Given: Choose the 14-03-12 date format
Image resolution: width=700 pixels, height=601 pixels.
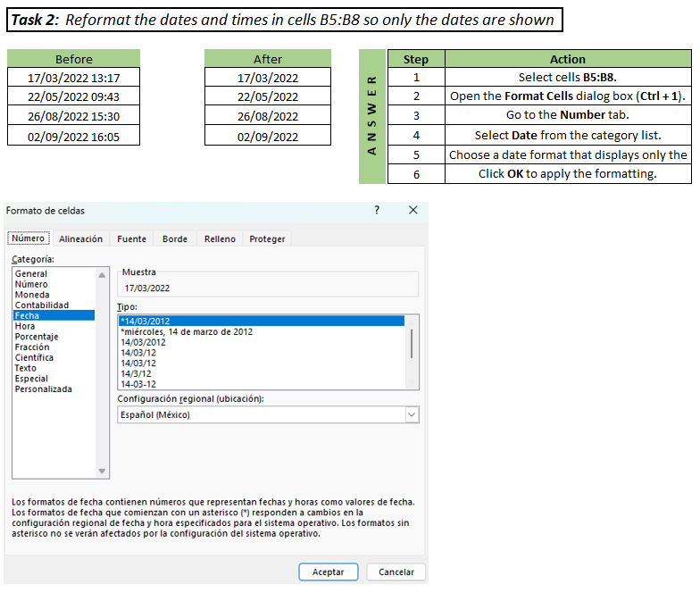Looking at the screenshot, I should point(262,384).
